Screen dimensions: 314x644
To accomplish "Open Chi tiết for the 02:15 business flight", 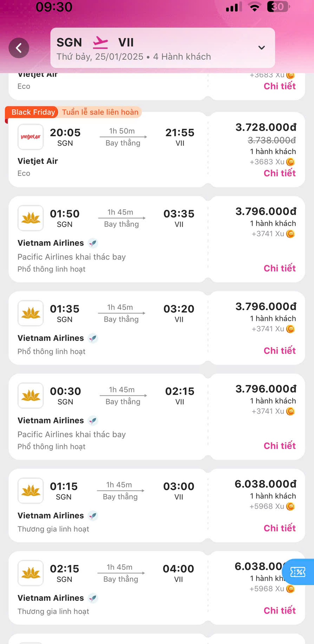I will pos(280,610).
